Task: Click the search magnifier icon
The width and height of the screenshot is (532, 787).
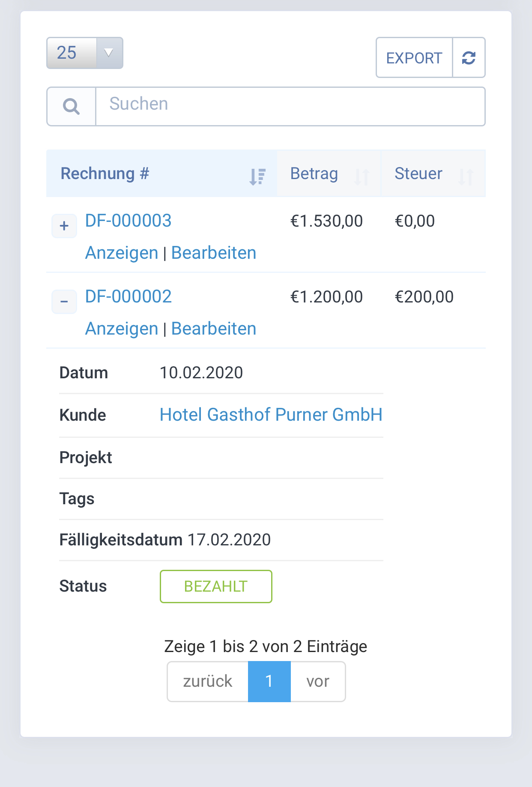Action: pos(71,106)
